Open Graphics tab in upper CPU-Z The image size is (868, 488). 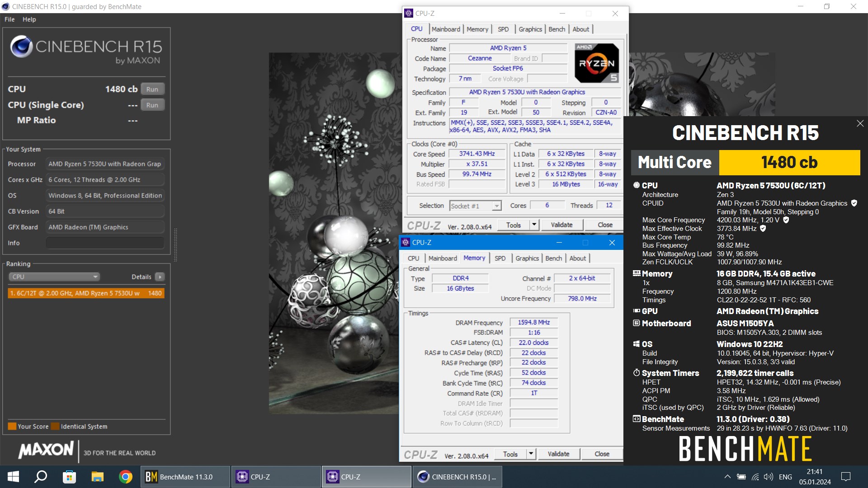[530, 29]
